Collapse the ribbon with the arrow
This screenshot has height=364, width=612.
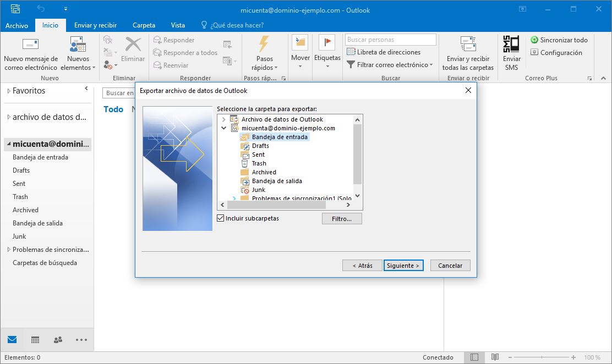(603, 78)
